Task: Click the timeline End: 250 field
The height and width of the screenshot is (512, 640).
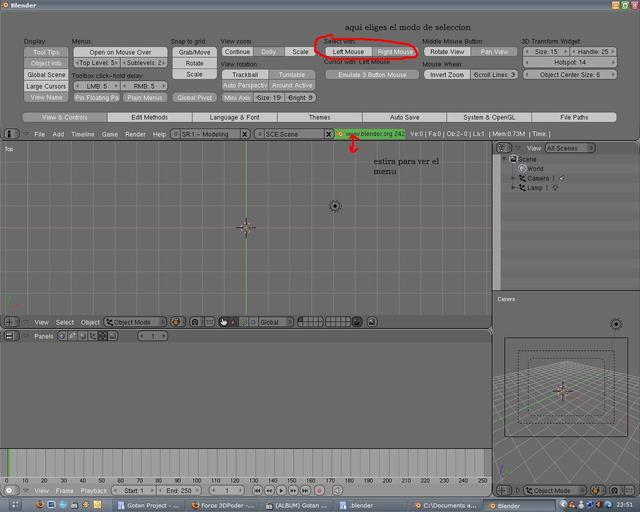Action: (179, 490)
